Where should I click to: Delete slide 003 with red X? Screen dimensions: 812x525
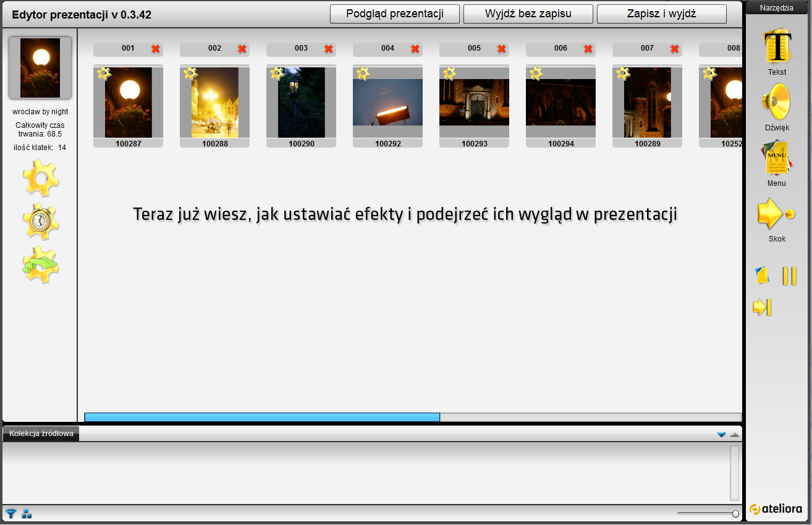[328, 49]
